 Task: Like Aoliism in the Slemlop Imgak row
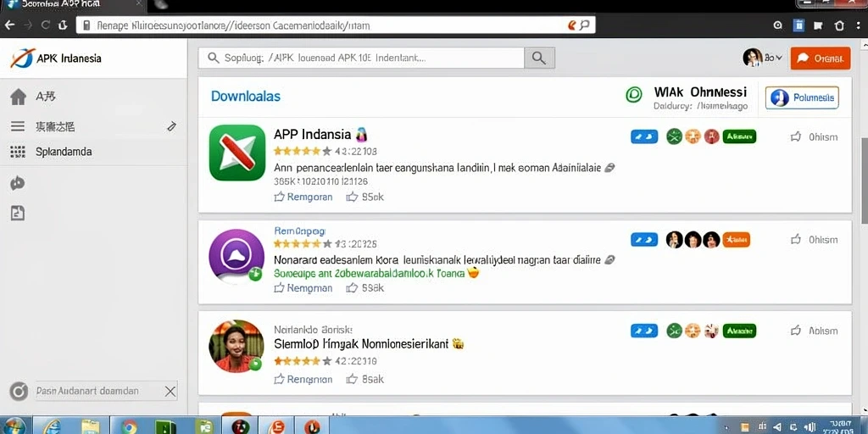tap(814, 331)
